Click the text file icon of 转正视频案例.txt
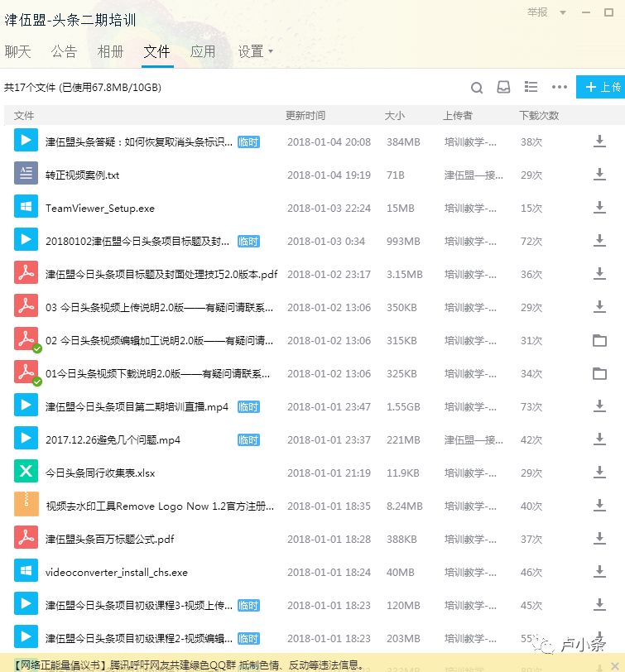This screenshot has height=672, width=625. 26,173
